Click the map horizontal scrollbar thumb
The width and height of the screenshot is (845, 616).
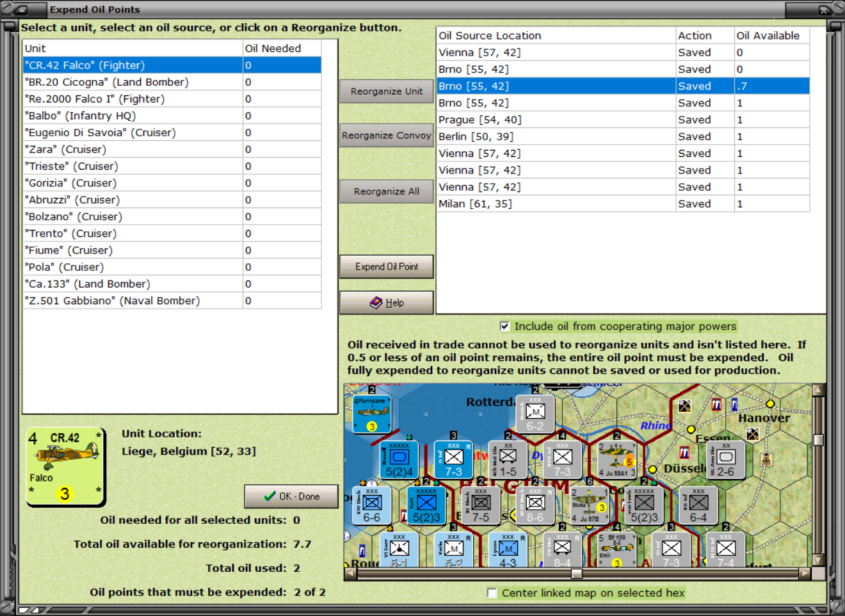[577, 573]
